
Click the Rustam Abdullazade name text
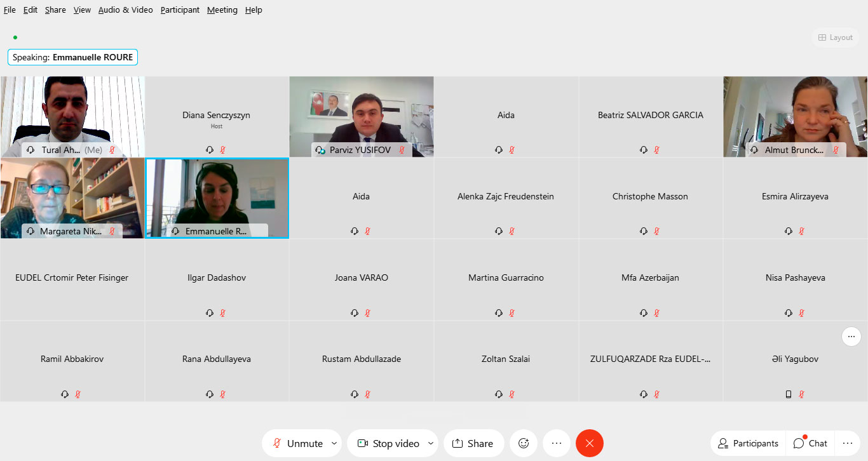[x=362, y=359]
